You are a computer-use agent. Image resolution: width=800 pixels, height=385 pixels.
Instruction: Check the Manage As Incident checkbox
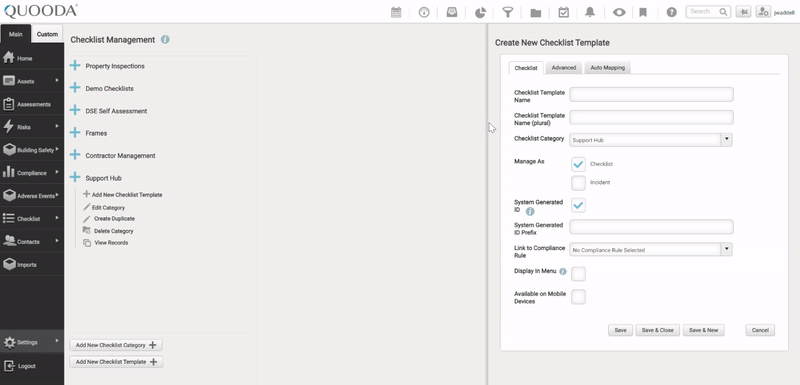coord(578,183)
